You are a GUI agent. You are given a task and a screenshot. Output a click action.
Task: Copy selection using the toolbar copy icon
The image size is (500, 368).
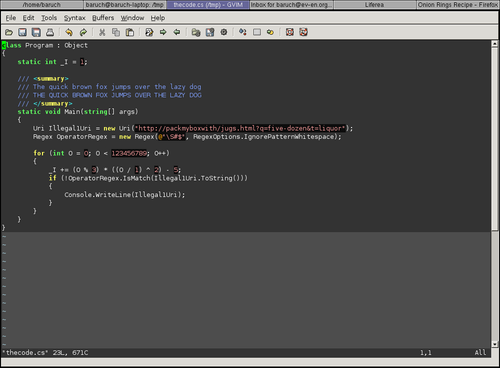(x=116, y=32)
